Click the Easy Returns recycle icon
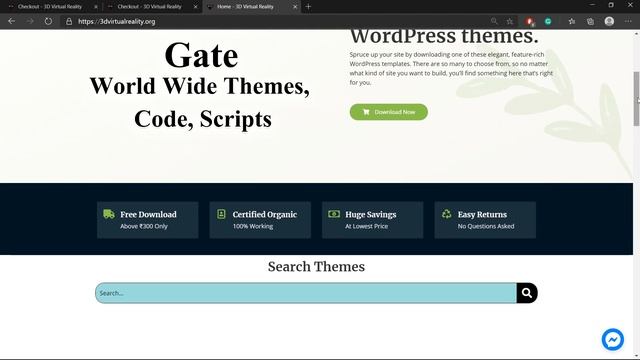Viewport: 640px width, 360px height. pos(447,214)
